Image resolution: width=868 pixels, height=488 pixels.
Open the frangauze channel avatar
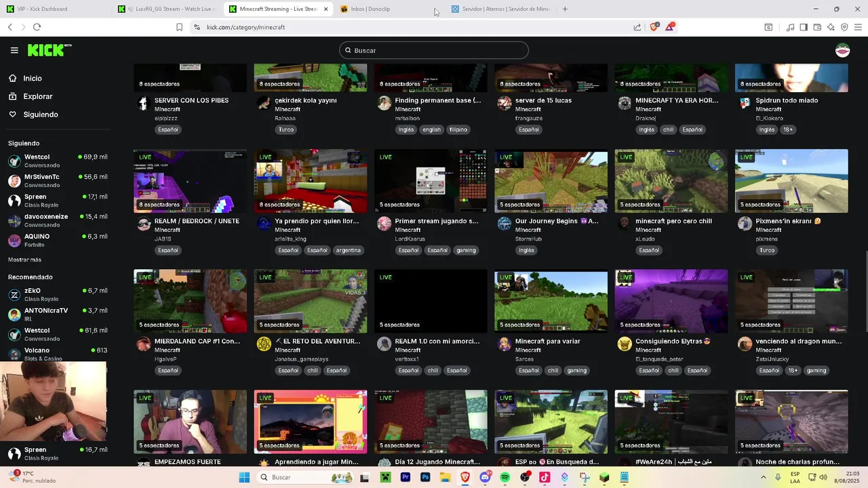[505, 102]
